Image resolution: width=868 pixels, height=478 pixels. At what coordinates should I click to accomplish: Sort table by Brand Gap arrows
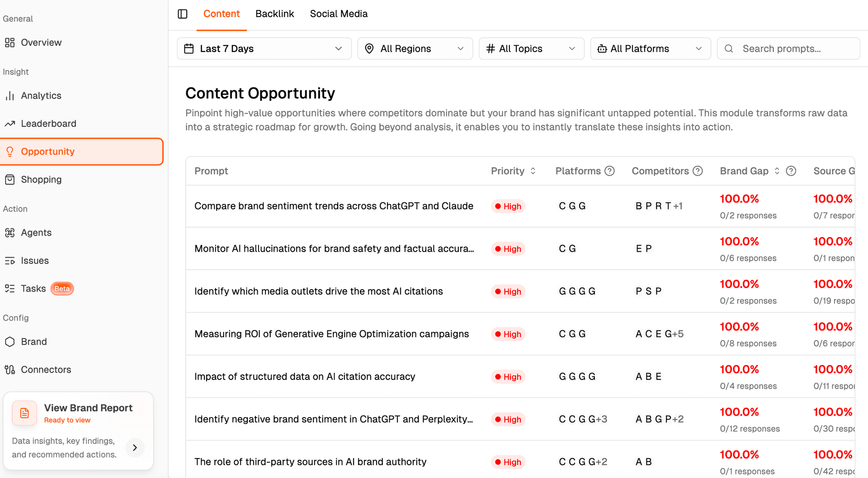click(x=777, y=171)
